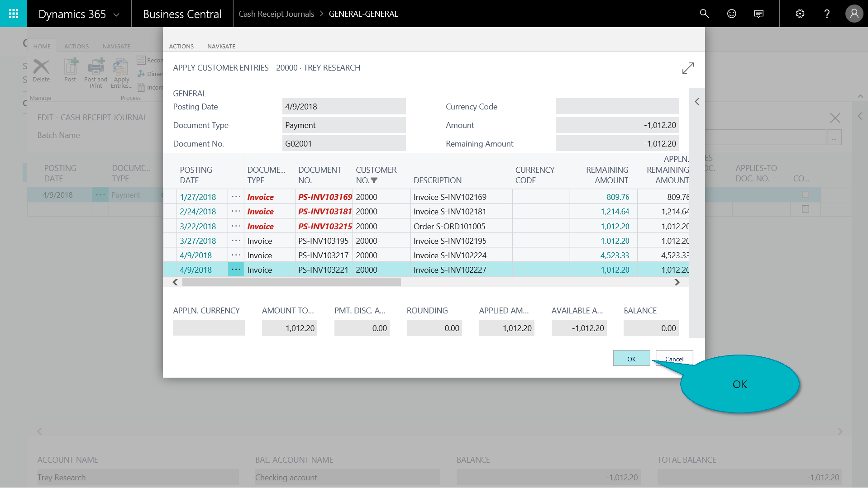Collapse the FactBox pane with the chevron

click(697, 102)
